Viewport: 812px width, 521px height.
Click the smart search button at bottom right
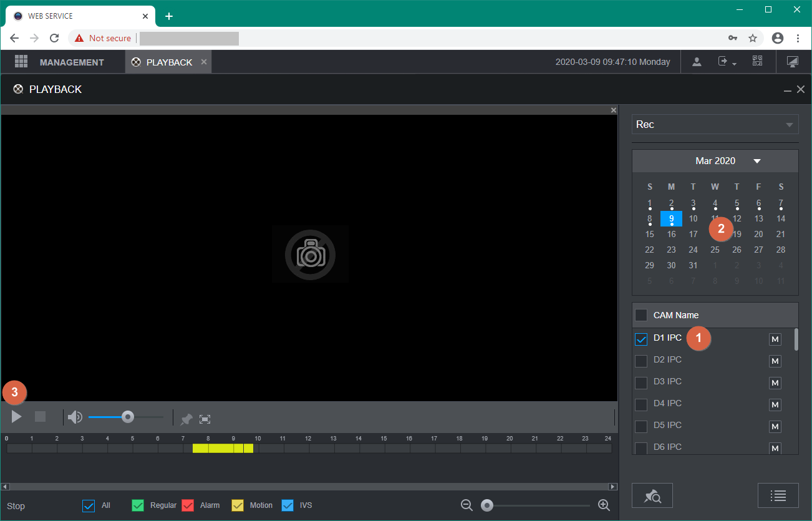[652, 495]
